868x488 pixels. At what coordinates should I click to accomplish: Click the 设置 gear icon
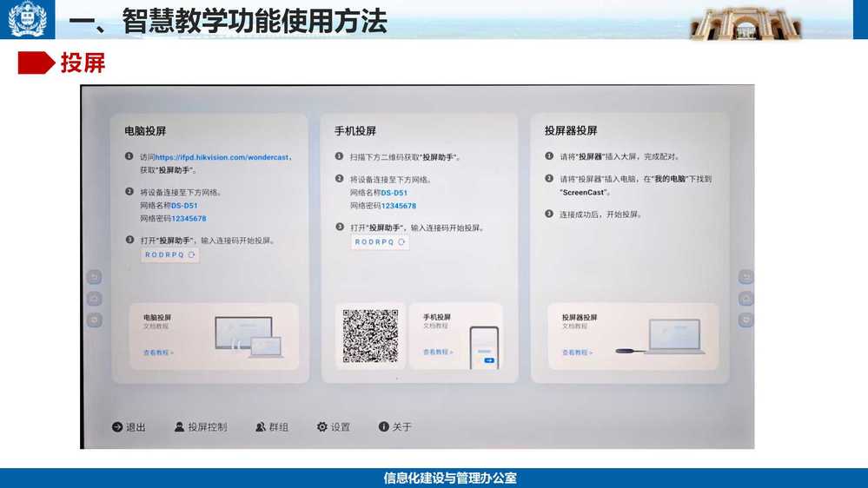click(x=322, y=427)
